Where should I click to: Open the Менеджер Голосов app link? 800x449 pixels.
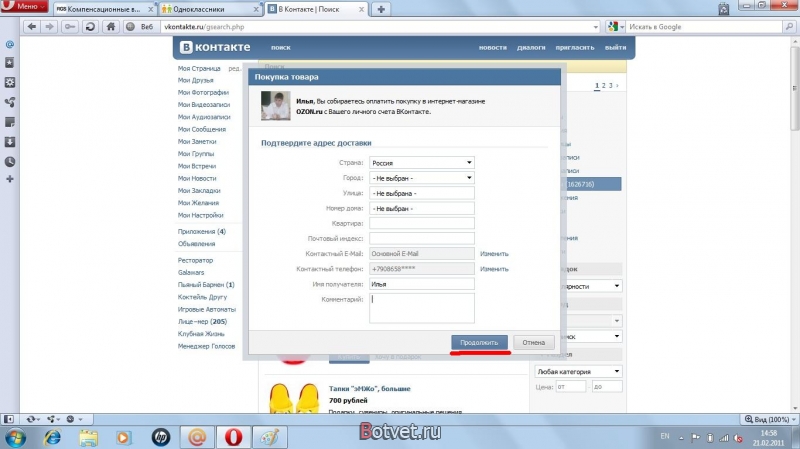(206, 346)
